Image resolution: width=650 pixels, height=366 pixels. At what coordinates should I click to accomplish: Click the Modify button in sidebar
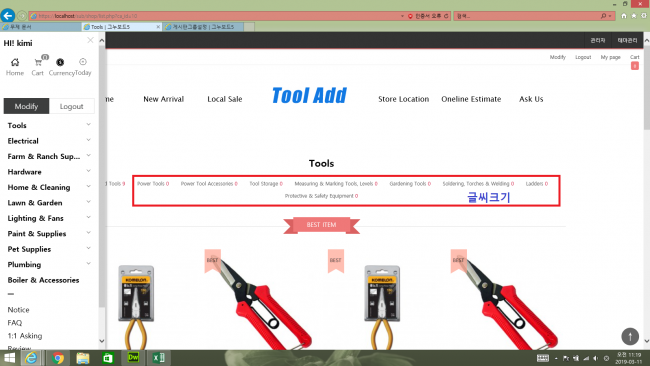tap(27, 106)
